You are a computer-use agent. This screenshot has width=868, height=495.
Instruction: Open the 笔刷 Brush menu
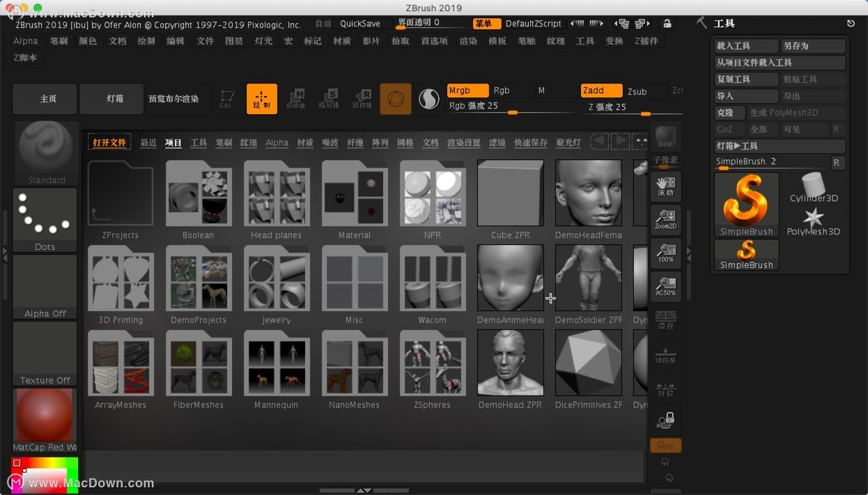59,41
